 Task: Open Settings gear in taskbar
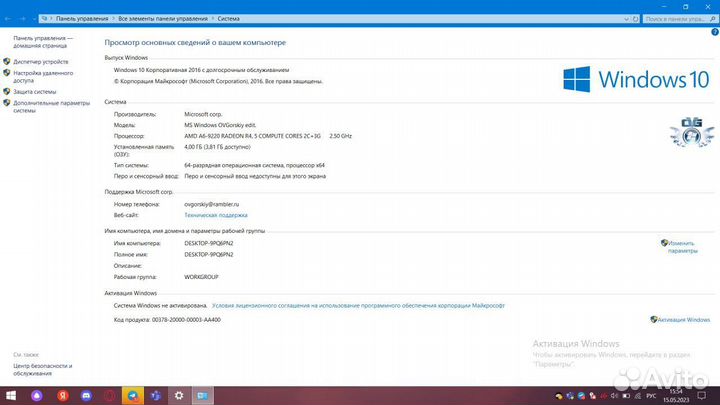coord(179,395)
